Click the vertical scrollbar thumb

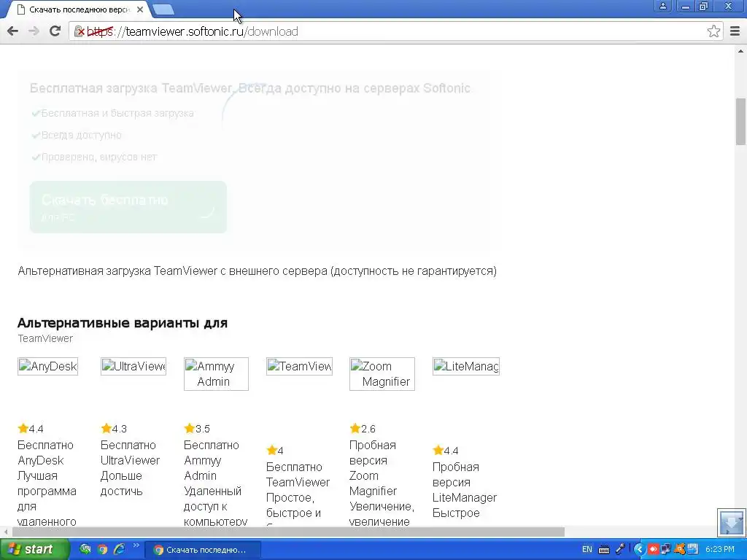coord(740,122)
